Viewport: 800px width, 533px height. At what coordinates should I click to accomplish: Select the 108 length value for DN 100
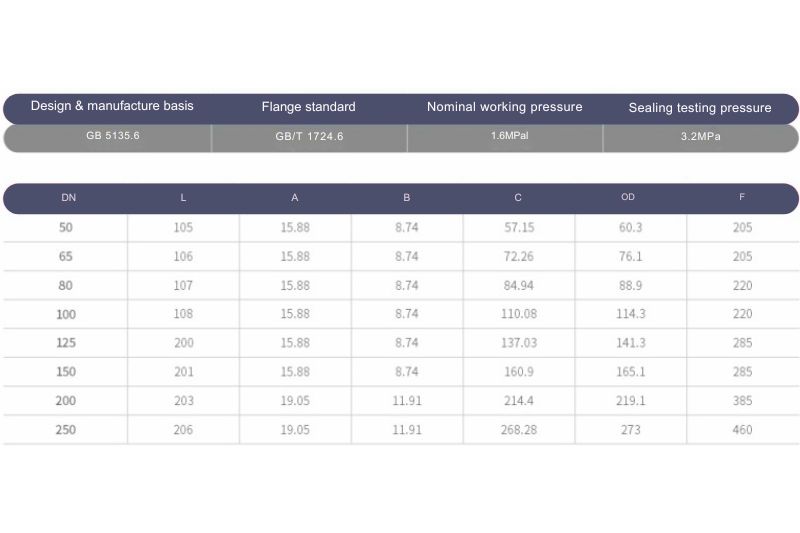click(183, 314)
